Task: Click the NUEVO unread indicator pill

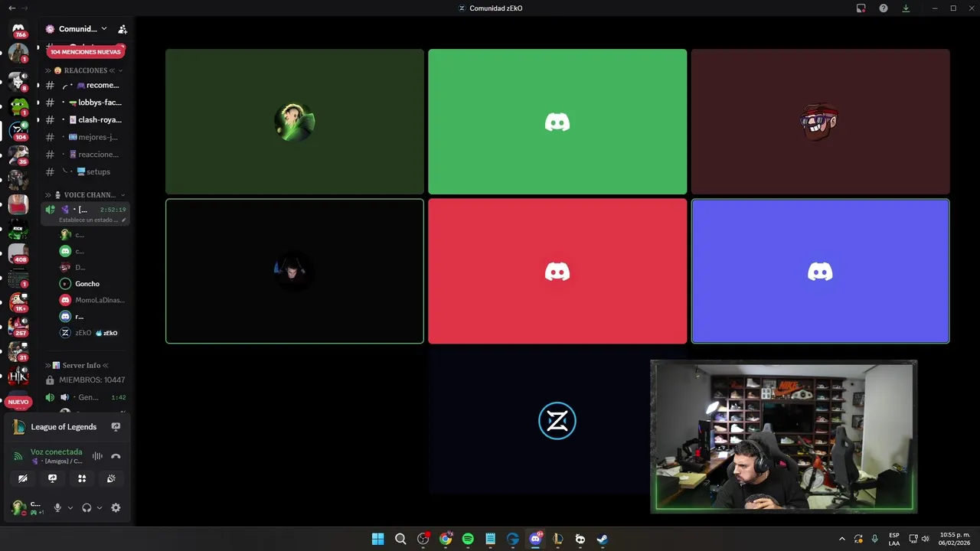Action: (x=18, y=402)
